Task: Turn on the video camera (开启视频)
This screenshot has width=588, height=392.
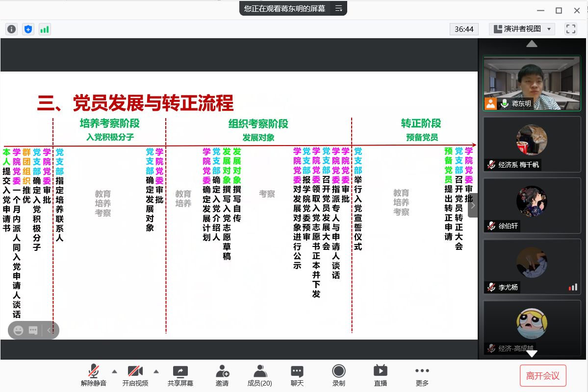Action: coord(135,375)
